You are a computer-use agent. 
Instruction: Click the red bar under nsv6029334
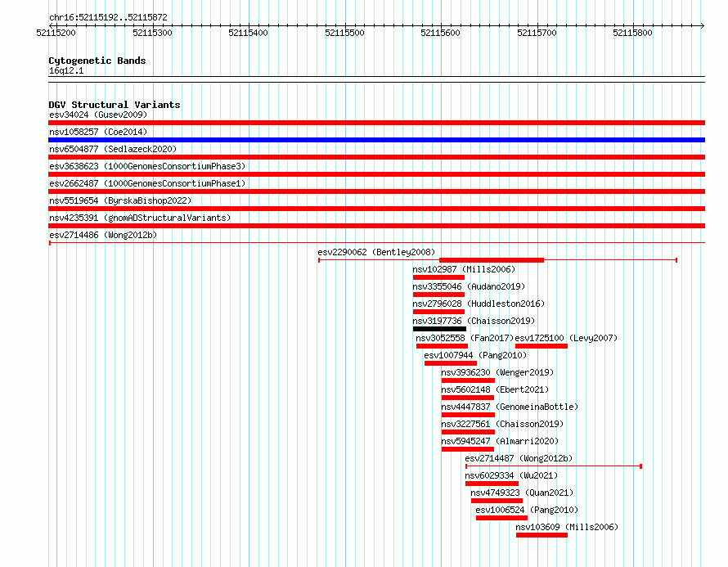[492, 484]
